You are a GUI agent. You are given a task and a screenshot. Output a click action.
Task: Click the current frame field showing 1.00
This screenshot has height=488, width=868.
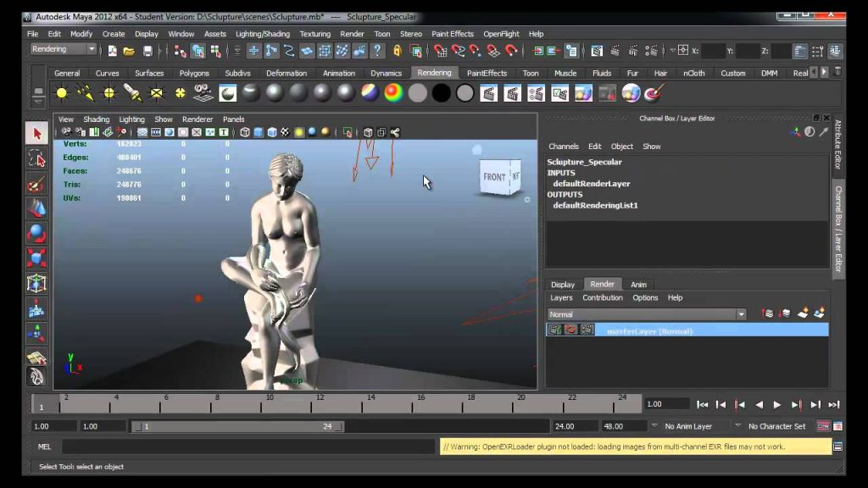point(666,404)
